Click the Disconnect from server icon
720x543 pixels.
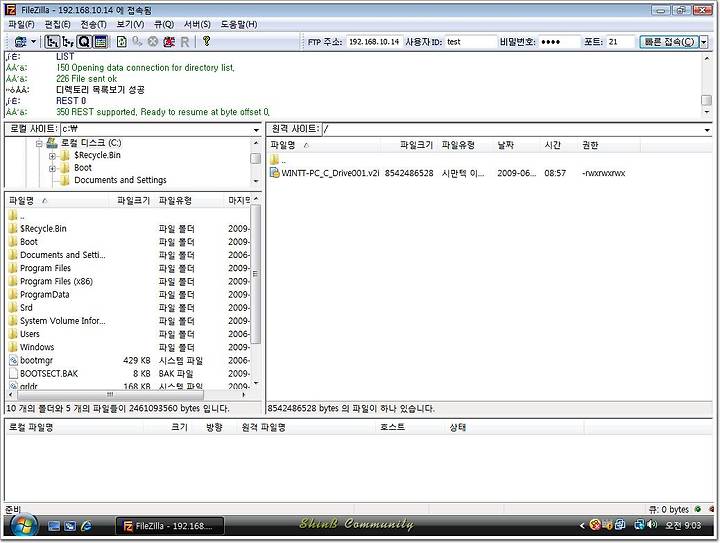(x=169, y=42)
